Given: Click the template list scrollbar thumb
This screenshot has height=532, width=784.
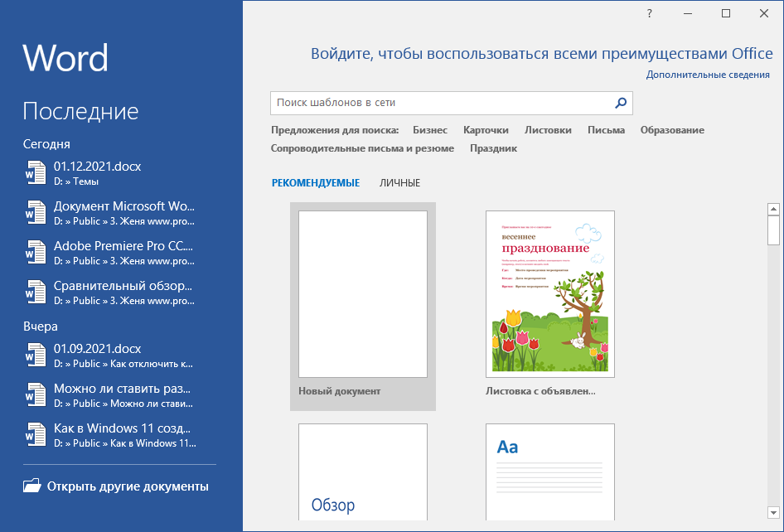Looking at the screenshot, I should pyautogui.click(x=773, y=230).
